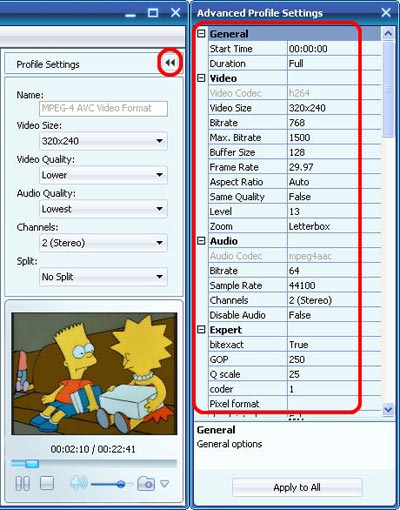Click the Pixel format row

click(x=294, y=404)
